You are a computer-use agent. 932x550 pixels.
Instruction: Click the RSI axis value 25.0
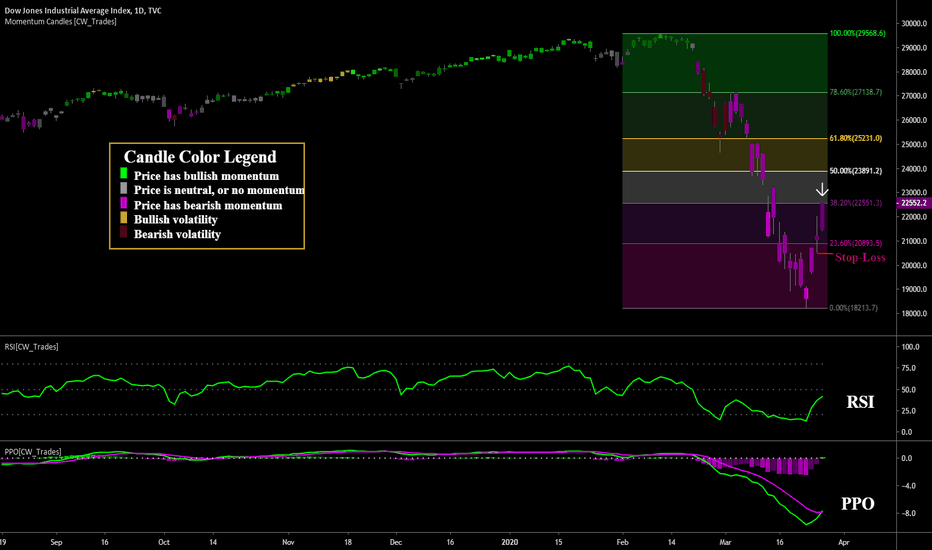click(x=908, y=411)
